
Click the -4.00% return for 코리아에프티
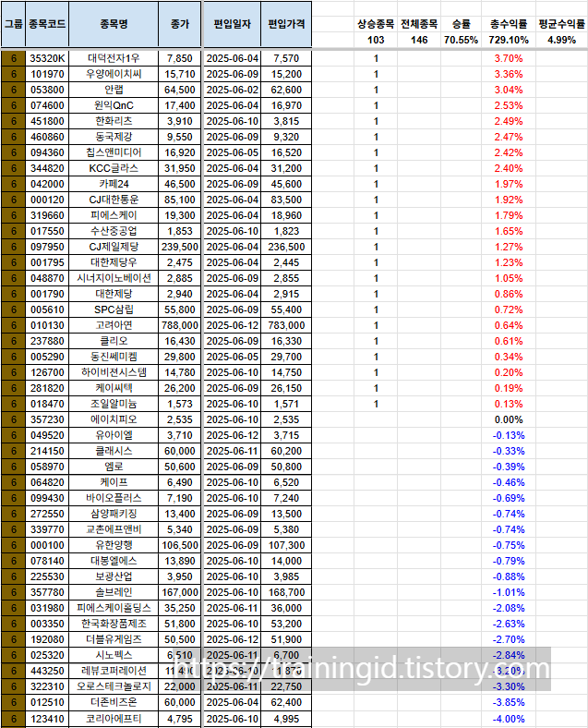509,719
